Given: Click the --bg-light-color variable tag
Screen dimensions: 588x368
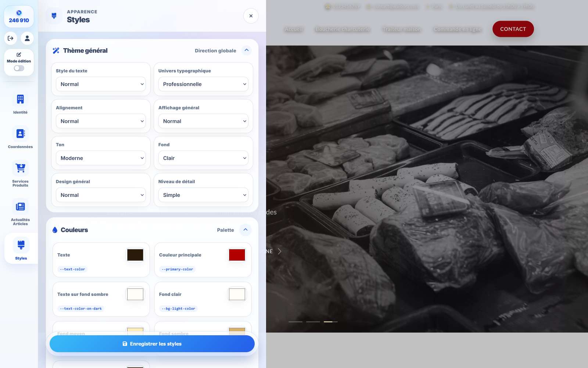Looking at the screenshot, I should pyautogui.click(x=179, y=309).
